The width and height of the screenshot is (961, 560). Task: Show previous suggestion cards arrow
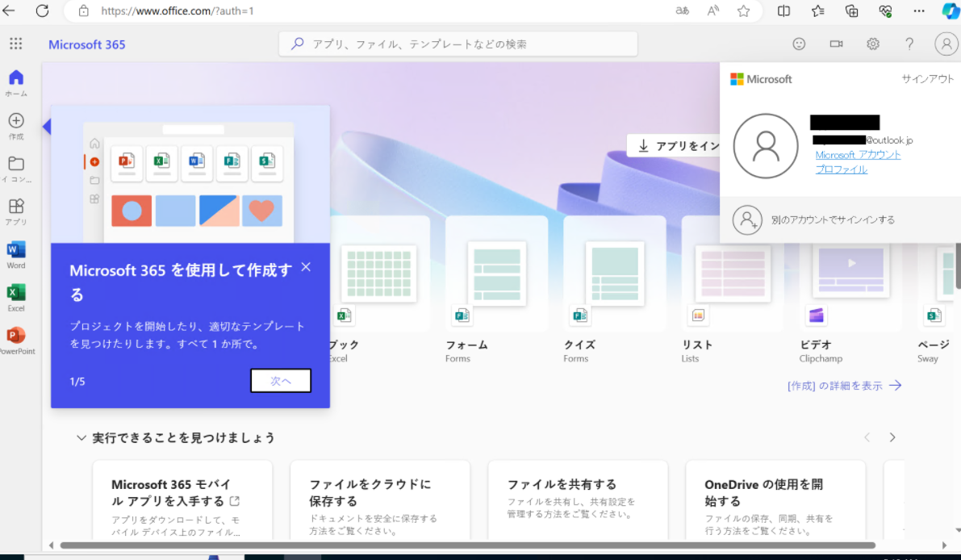pyautogui.click(x=867, y=437)
